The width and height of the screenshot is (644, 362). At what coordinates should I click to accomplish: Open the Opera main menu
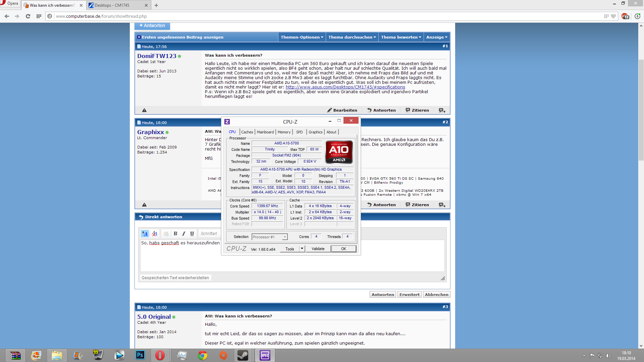[x=10, y=4]
